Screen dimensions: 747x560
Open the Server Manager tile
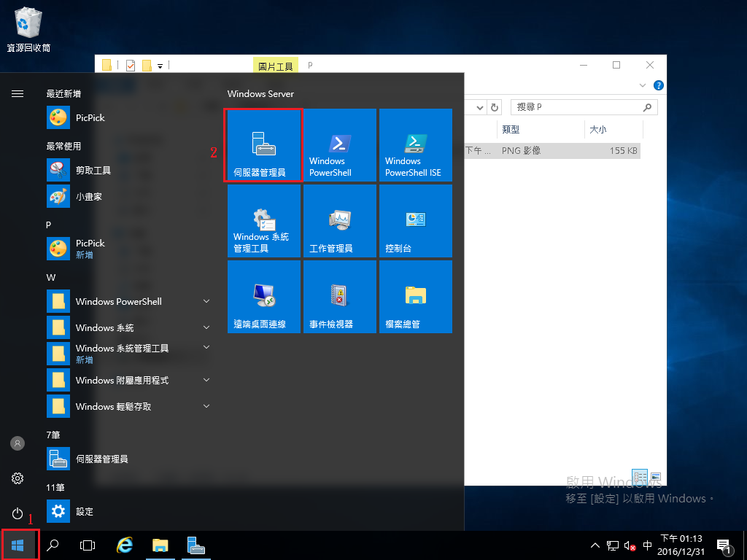[263, 144]
